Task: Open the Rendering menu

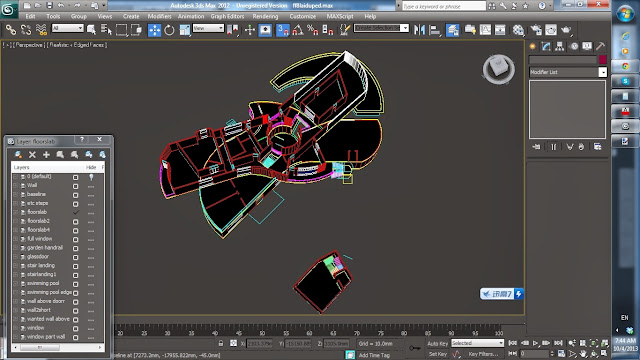Action: [265, 16]
